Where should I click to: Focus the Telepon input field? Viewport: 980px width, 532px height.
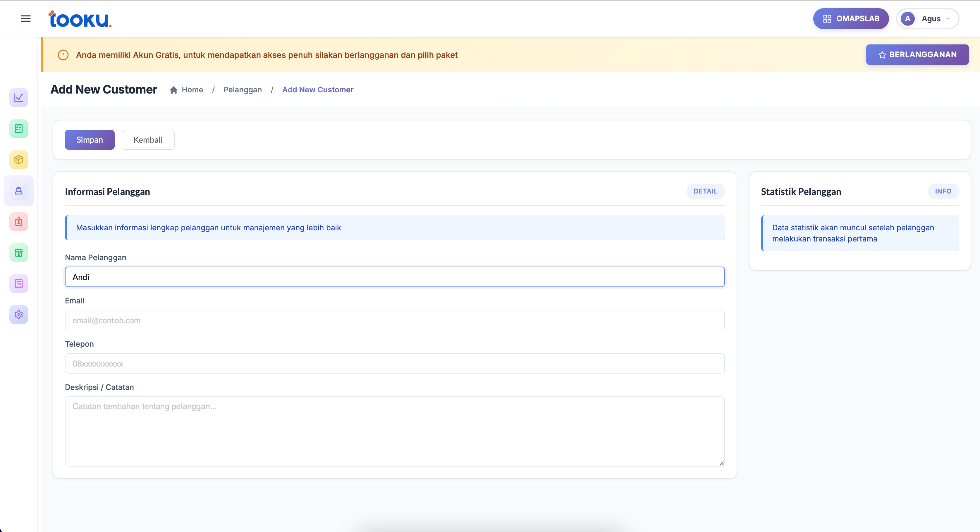[x=395, y=364]
